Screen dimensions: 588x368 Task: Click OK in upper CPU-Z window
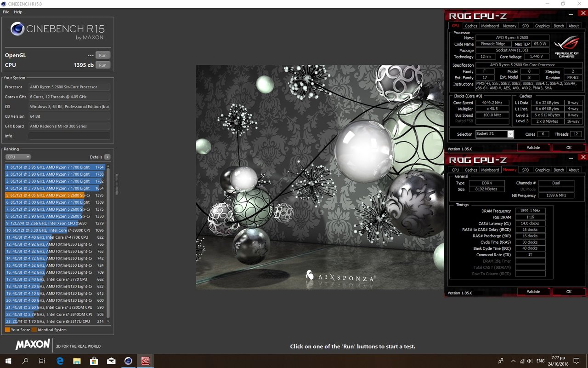coord(569,148)
